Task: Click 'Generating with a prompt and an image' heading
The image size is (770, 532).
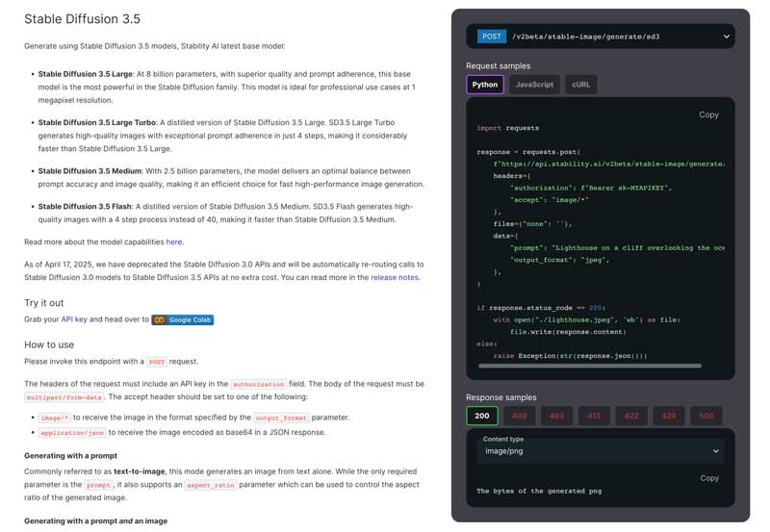Action: [95, 520]
